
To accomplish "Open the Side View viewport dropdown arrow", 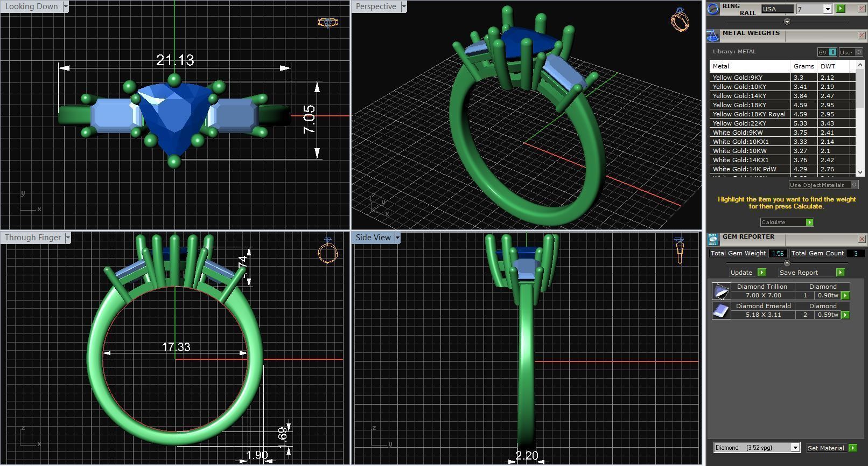I will click(397, 238).
